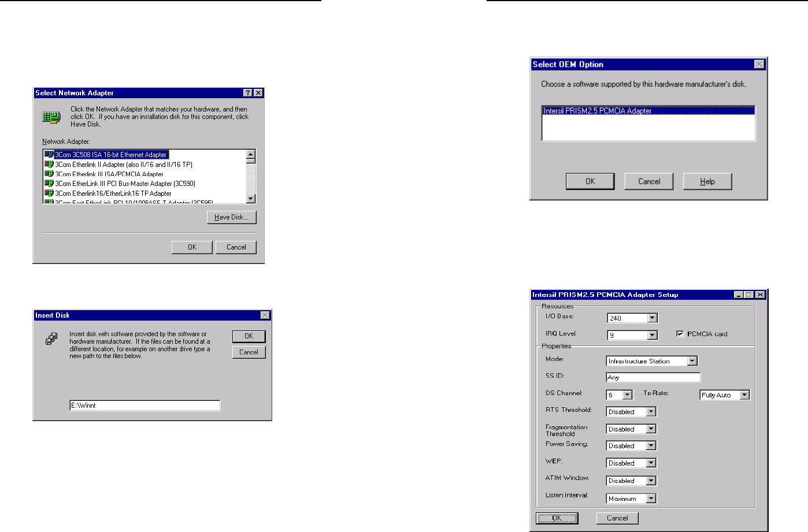Cancel the Insert Disk dialog
Screen dimensions: 808x532
249,352
